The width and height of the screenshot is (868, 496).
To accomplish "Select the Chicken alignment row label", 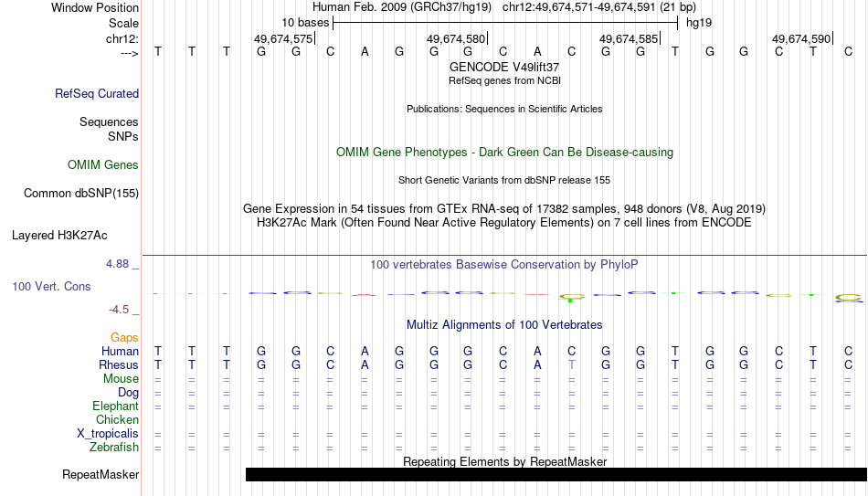I will [x=117, y=420].
